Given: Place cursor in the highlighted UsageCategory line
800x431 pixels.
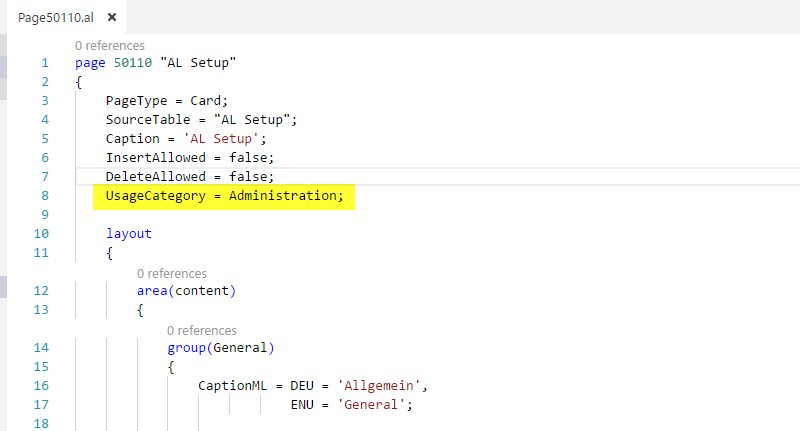Looking at the screenshot, I should [x=224, y=196].
